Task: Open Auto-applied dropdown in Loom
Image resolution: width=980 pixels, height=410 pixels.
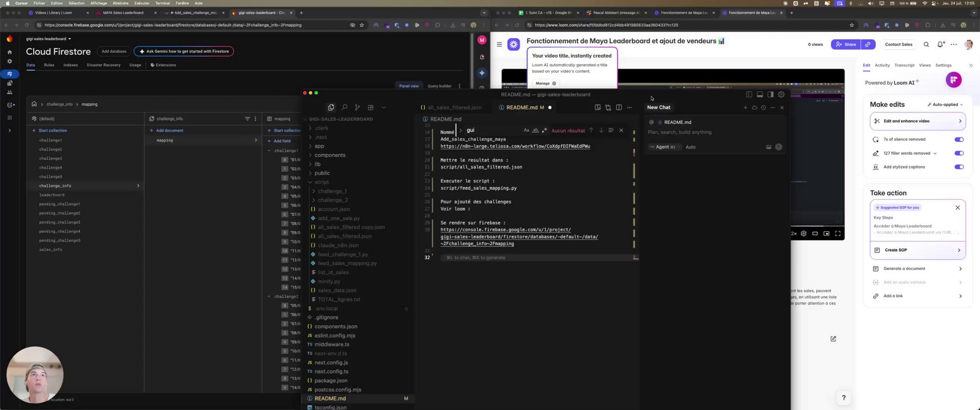Action: [x=945, y=105]
